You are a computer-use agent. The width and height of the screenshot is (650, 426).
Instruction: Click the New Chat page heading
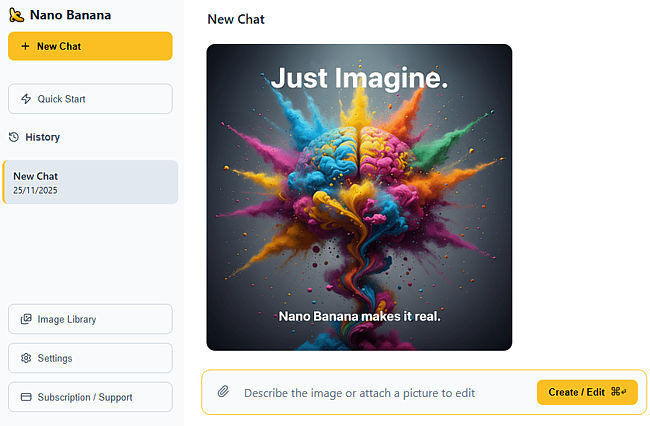tap(236, 19)
